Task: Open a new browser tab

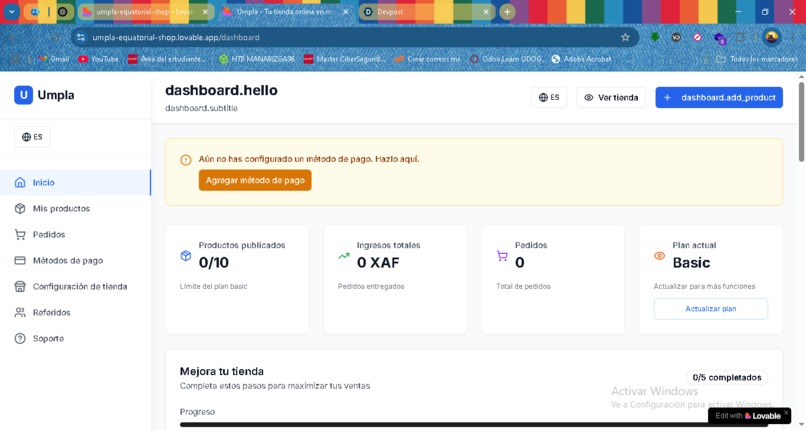Action: click(507, 12)
